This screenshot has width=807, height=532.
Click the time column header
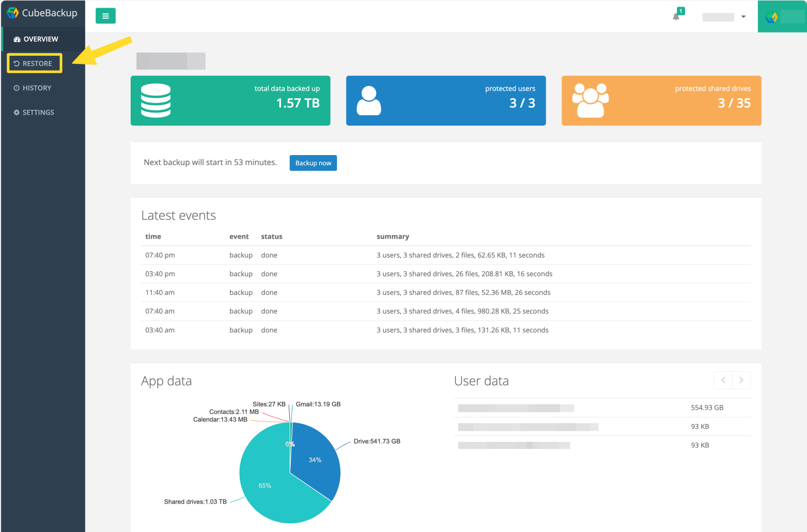[x=153, y=237]
